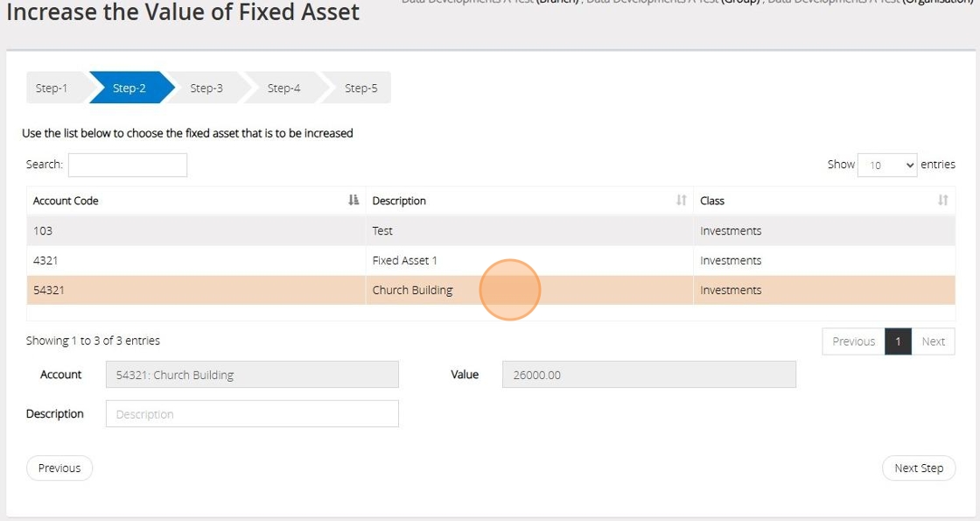Click pagination Next link

click(x=933, y=341)
